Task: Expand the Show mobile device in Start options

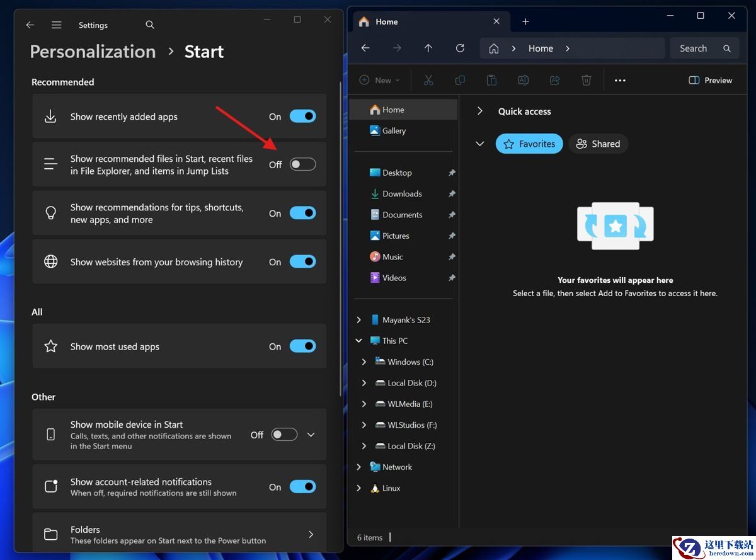Action: click(311, 435)
